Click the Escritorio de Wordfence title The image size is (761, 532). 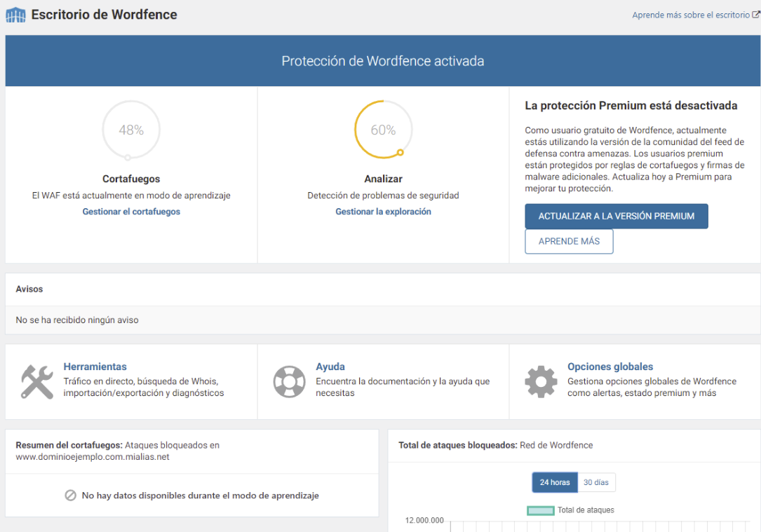[x=104, y=15]
